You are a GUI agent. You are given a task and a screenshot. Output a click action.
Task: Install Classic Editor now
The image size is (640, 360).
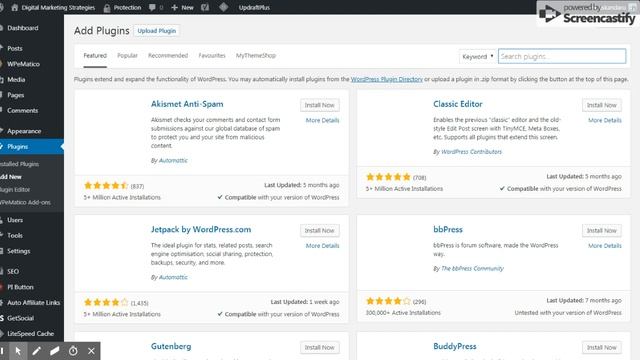point(602,105)
